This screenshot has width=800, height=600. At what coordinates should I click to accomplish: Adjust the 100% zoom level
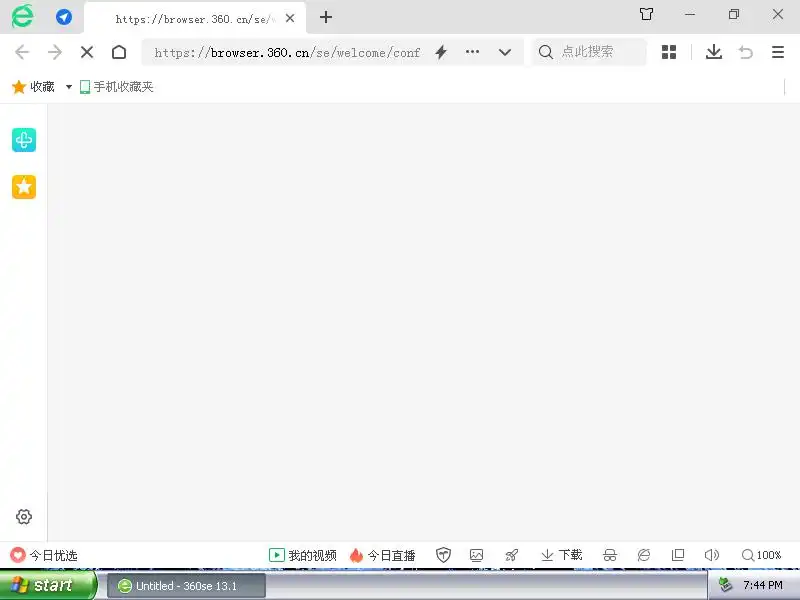(x=762, y=555)
